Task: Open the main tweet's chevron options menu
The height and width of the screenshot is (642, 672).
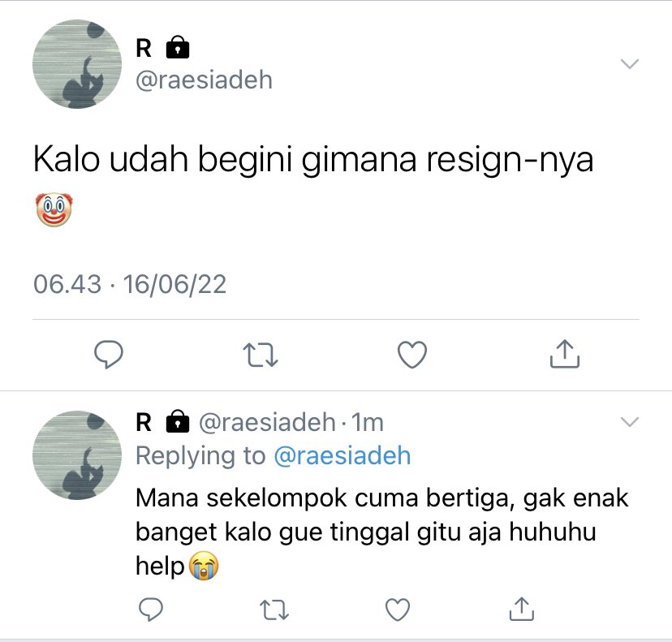Action: (x=630, y=64)
